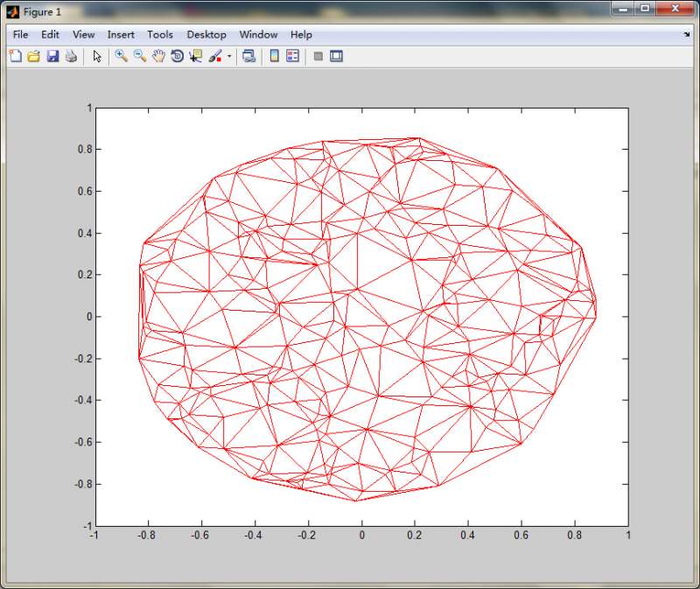The height and width of the screenshot is (589, 700).
Task: Click the Link Plot icon
Action: click(x=248, y=56)
